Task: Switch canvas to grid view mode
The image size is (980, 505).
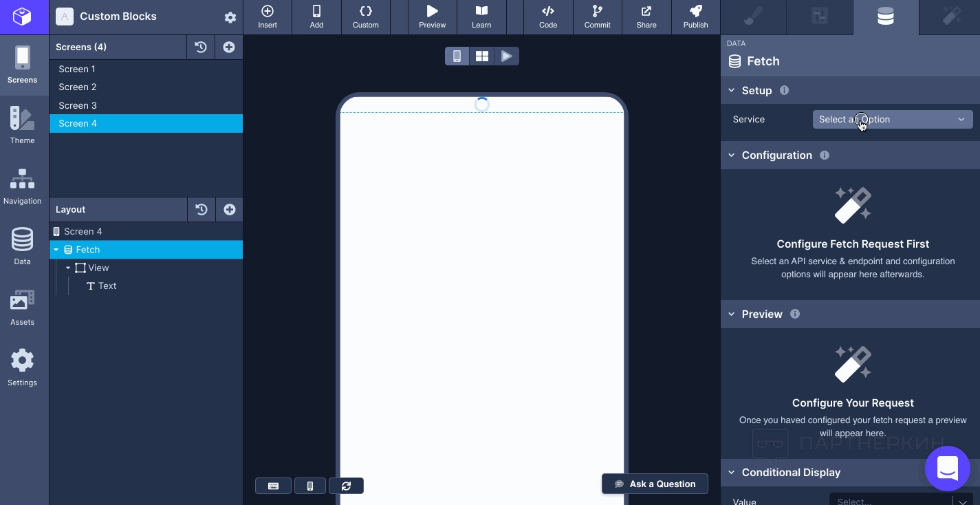Action: (481, 56)
